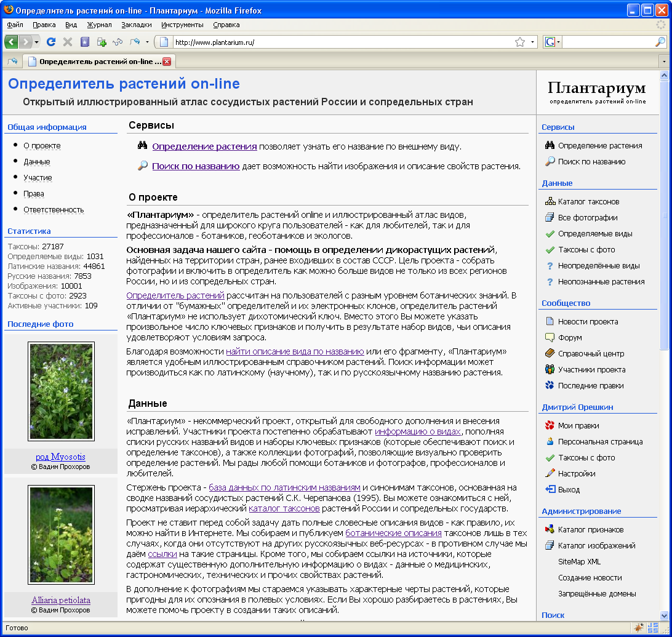The image size is (672, 637).
Task: Click the Настройки pencil icon
Action: 550,473
